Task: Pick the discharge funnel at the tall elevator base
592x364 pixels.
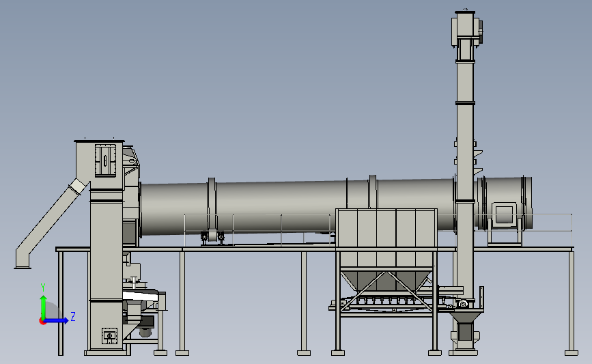Action: click(x=466, y=316)
